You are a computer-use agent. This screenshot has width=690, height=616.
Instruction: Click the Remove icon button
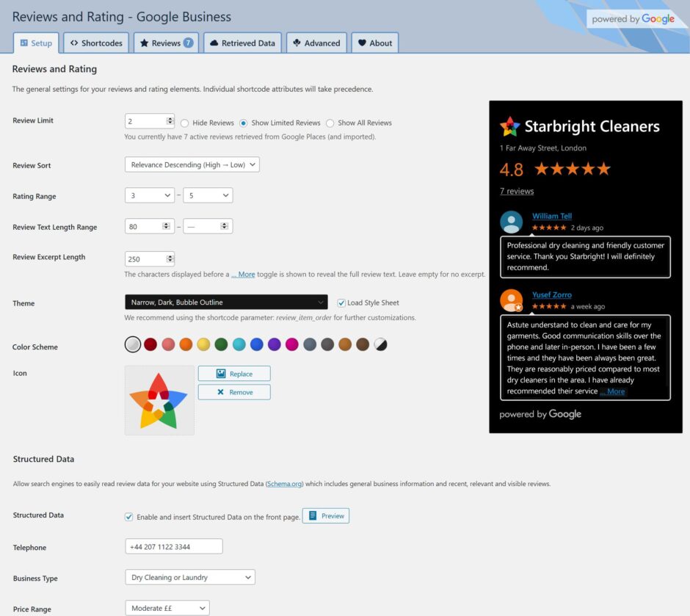click(234, 392)
